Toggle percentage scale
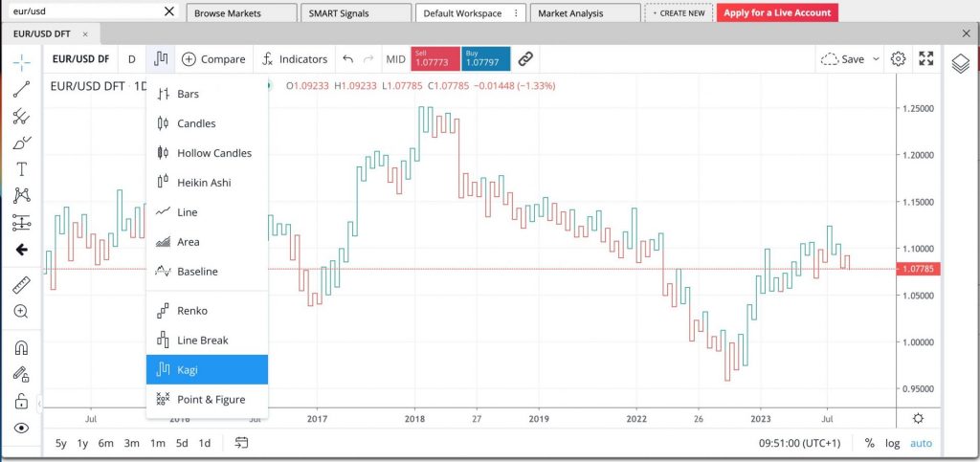 869,443
